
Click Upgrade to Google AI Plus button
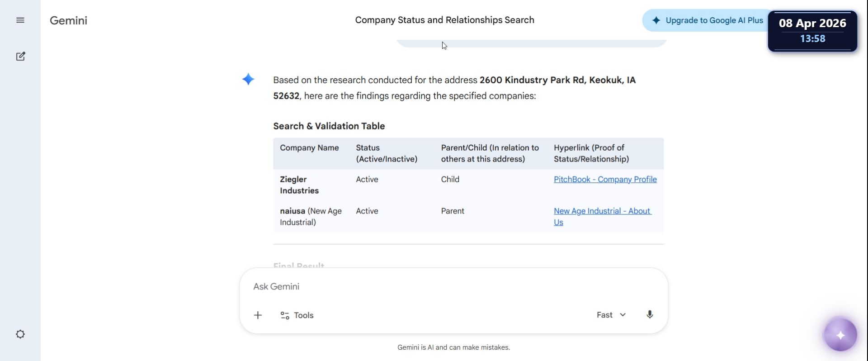[708, 20]
